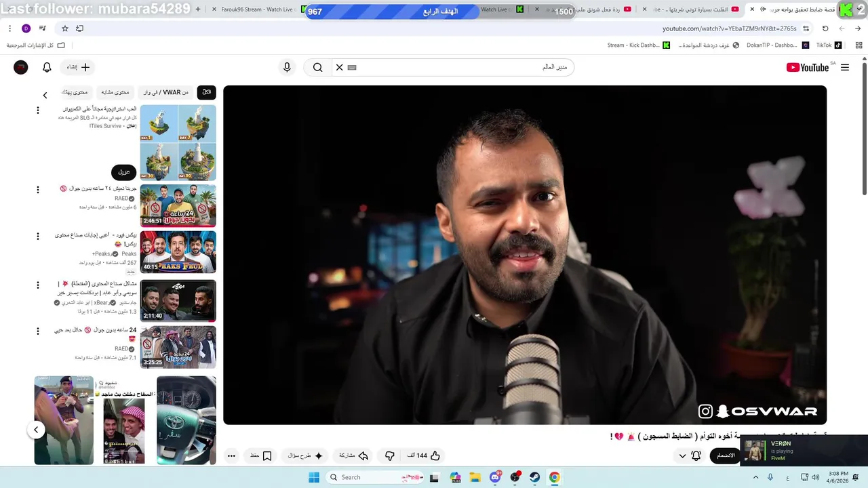Save the video with حفظ bookmark button
The image size is (868, 488).
[x=261, y=455]
